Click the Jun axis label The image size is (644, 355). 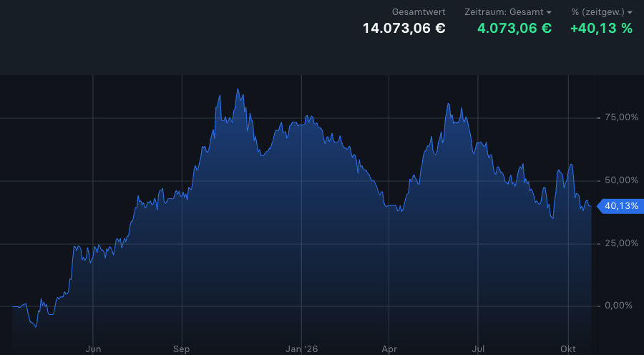point(93,349)
